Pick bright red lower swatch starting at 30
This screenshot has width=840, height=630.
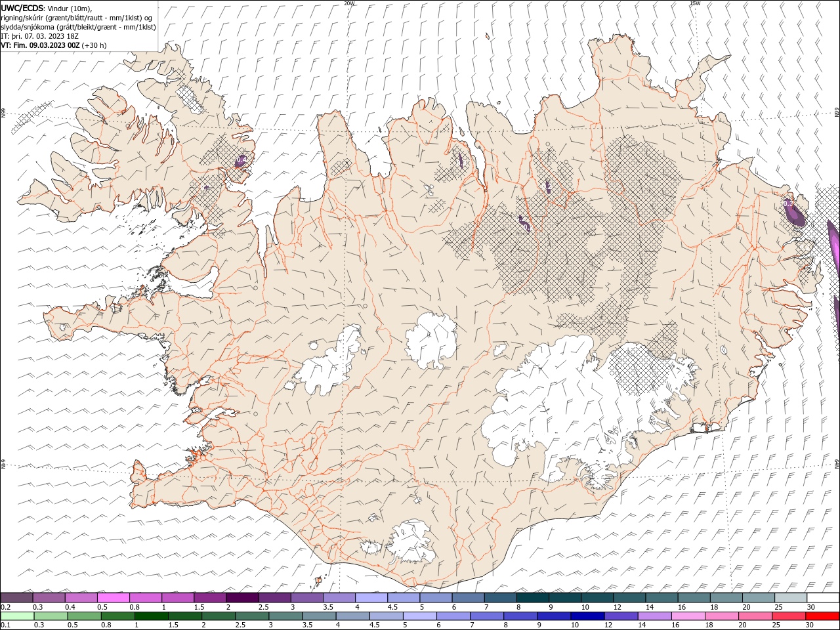(x=822, y=616)
